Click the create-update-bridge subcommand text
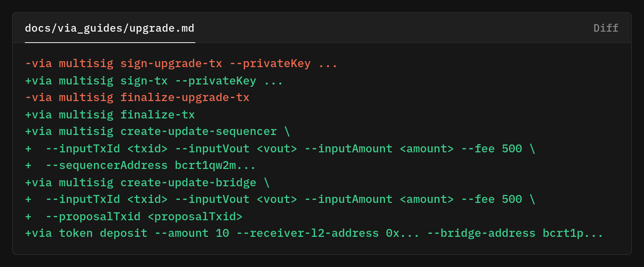Image resolution: width=644 pixels, height=267 pixels. tap(188, 183)
